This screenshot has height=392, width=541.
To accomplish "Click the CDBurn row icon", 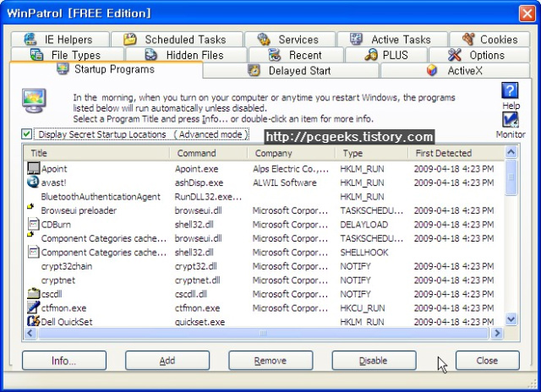I will tap(34, 224).
